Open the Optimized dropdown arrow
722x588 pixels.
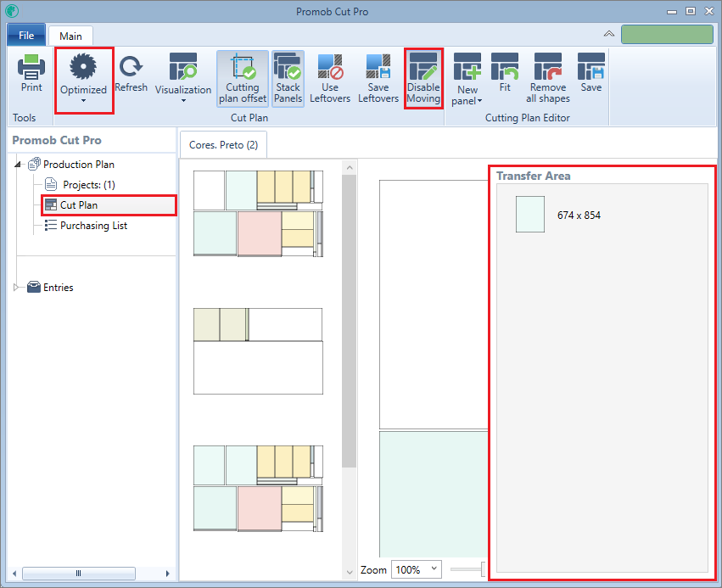[x=83, y=101]
